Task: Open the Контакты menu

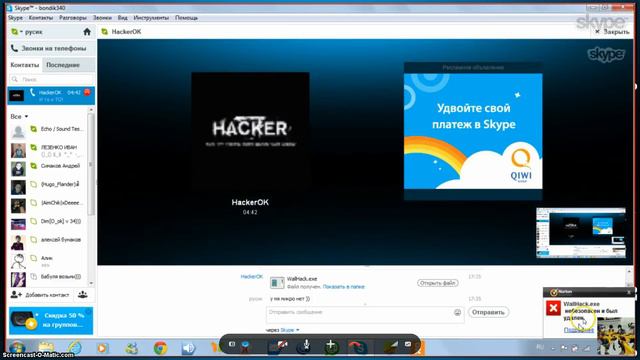Action: (x=41, y=18)
